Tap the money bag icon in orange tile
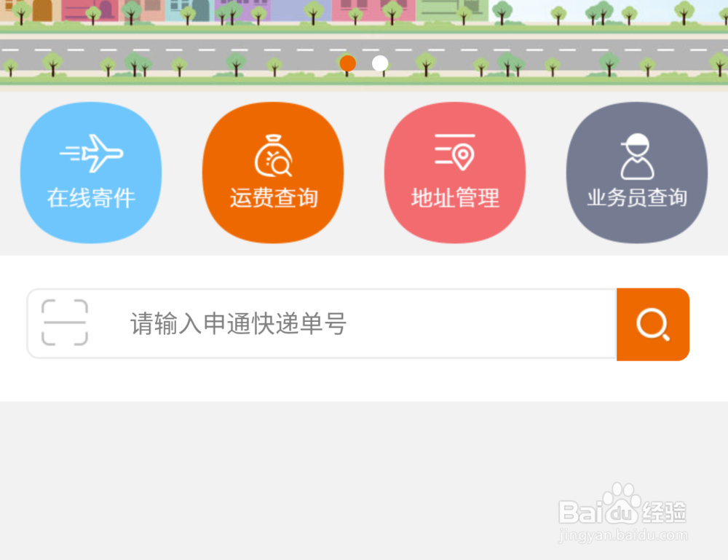Viewport: 728px width, 560px height. [x=274, y=156]
